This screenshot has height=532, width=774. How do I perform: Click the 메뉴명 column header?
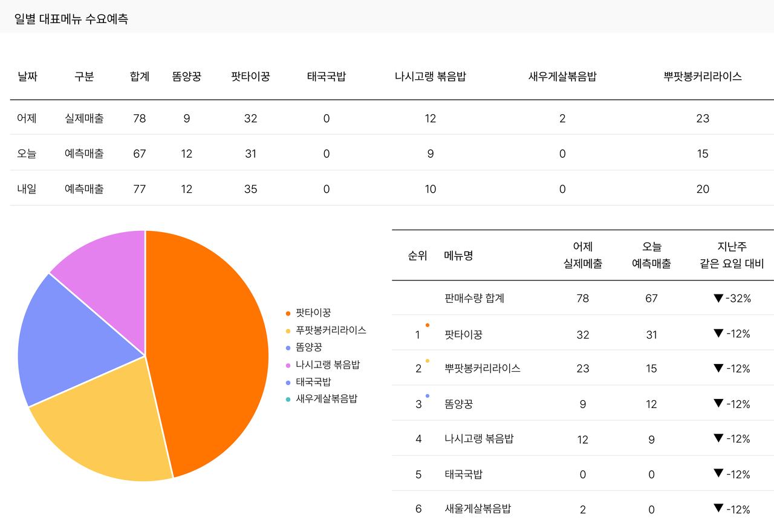[458, 255]
